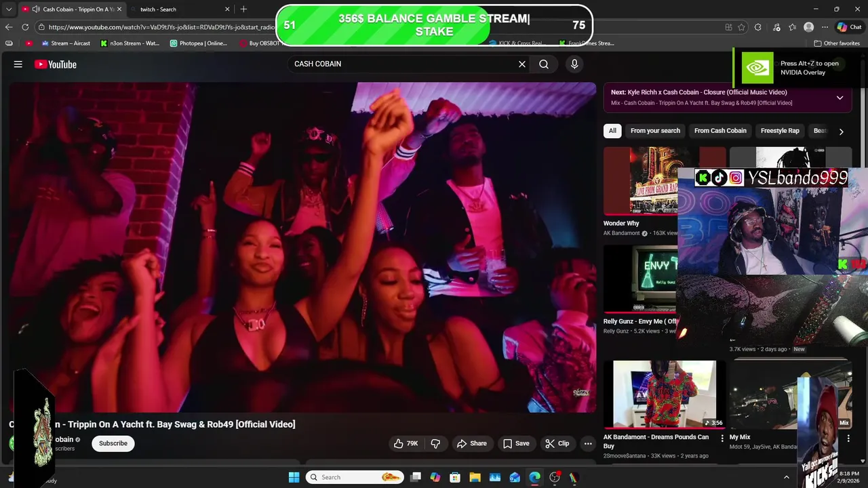Screen dimensions: 868x488
Task: Open File Explorer from the taskbar
Action: tap(475, 477)
